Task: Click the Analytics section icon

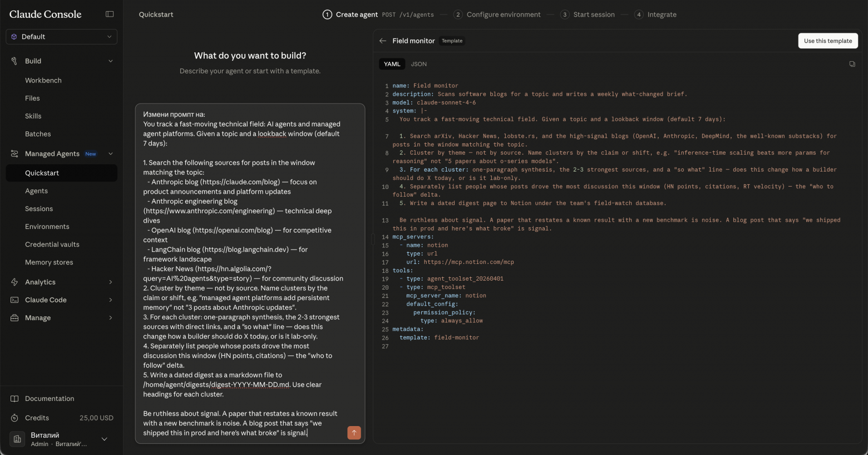Action: click(x=14, y=282)
